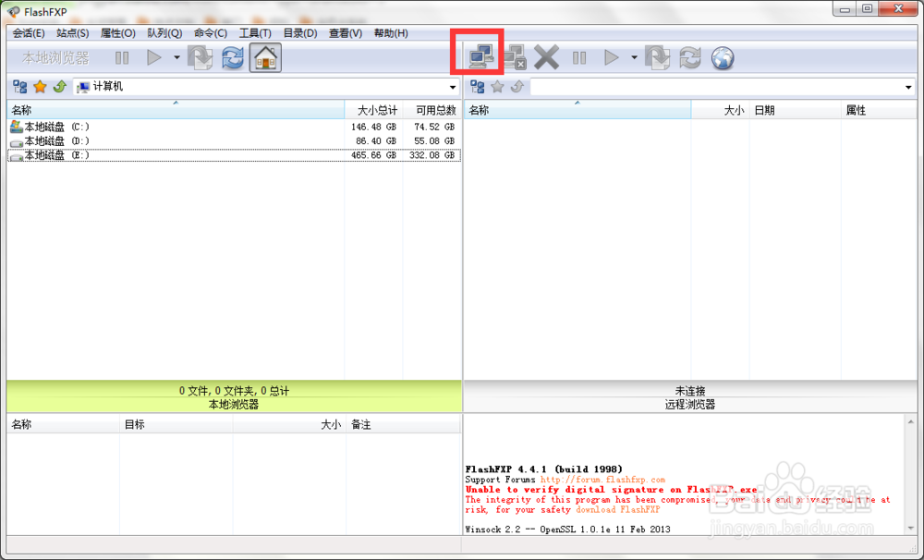Image resolution: width=924 pixels, height=560 pixels.
Task: Sort remote list by 名称 column
Action: pyautogui.click(x=577, y=110)
